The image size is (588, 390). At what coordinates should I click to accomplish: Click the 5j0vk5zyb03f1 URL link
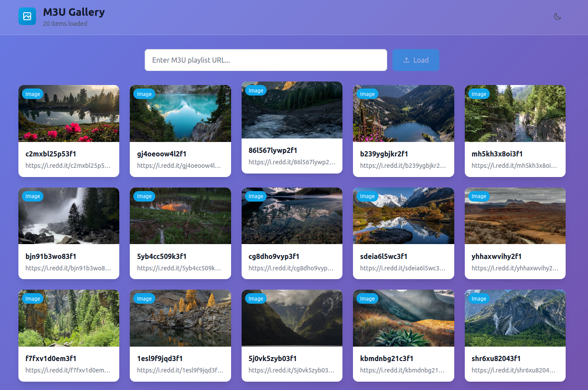click(291, 370)
